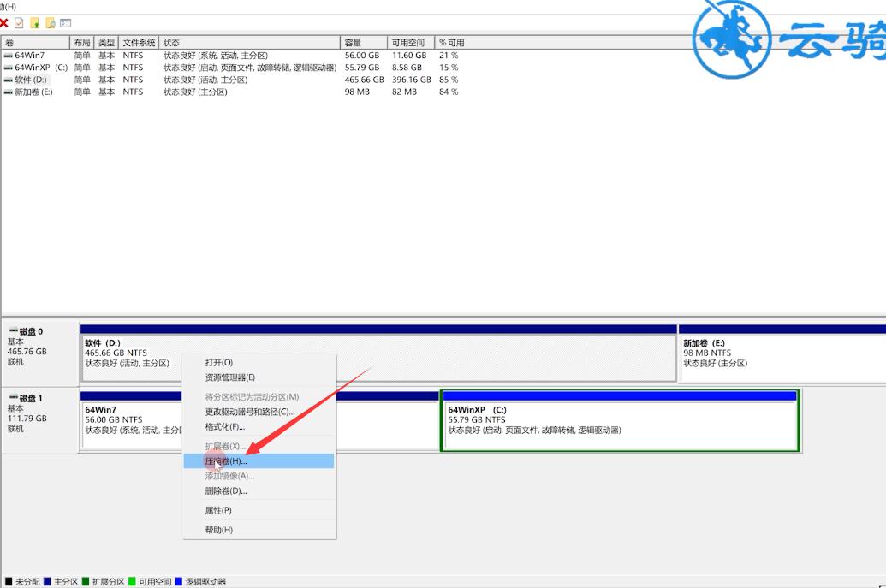Sort by the 卷 column header
Image resolution: width=886 pixels, height=588 pixels.
(36, 43)
